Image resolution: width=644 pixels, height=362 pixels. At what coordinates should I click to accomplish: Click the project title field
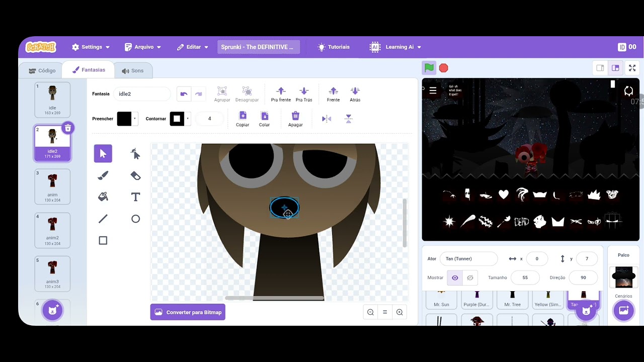pyautogui.click(x=259, y=47)
